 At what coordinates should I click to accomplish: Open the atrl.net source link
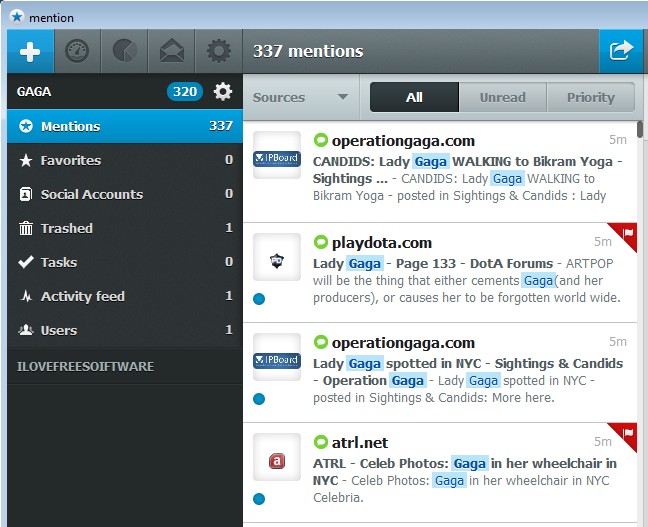[x=360, y=443]
